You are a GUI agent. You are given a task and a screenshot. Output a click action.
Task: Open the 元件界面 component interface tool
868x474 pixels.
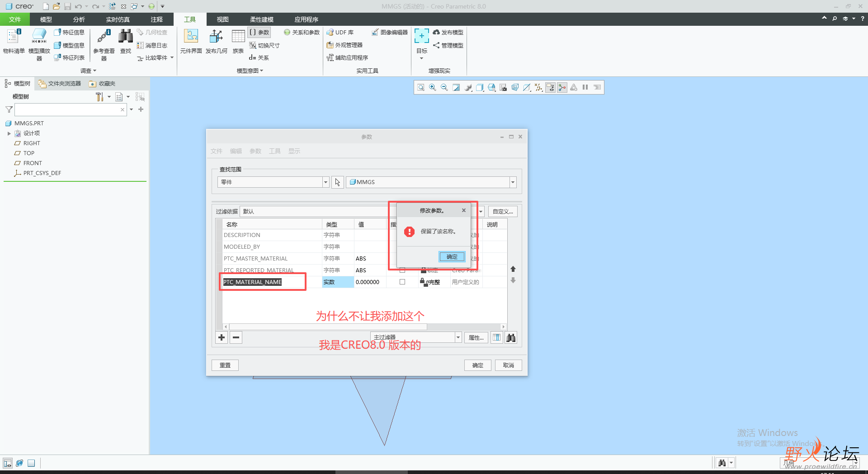point(191,42)
